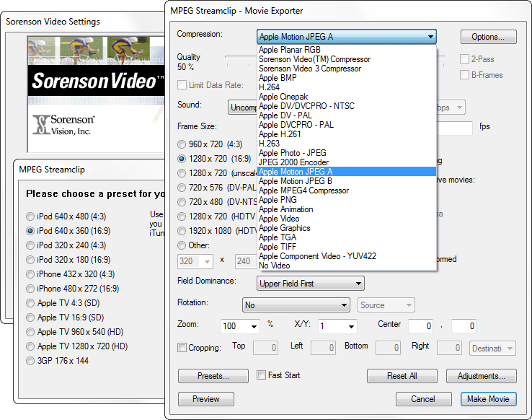Click the Preview button

(x=206, y=399)
